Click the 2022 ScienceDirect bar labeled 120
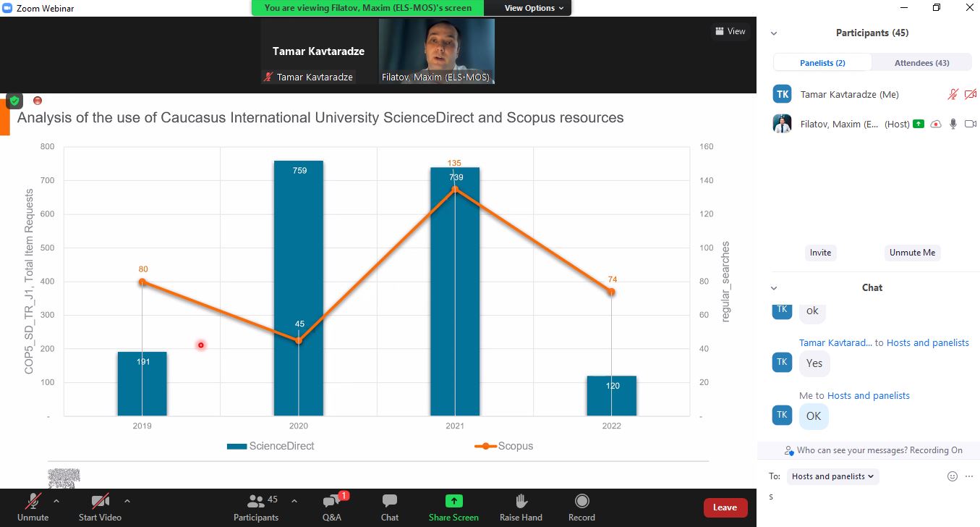980x527 pixels. coord(612,396)
